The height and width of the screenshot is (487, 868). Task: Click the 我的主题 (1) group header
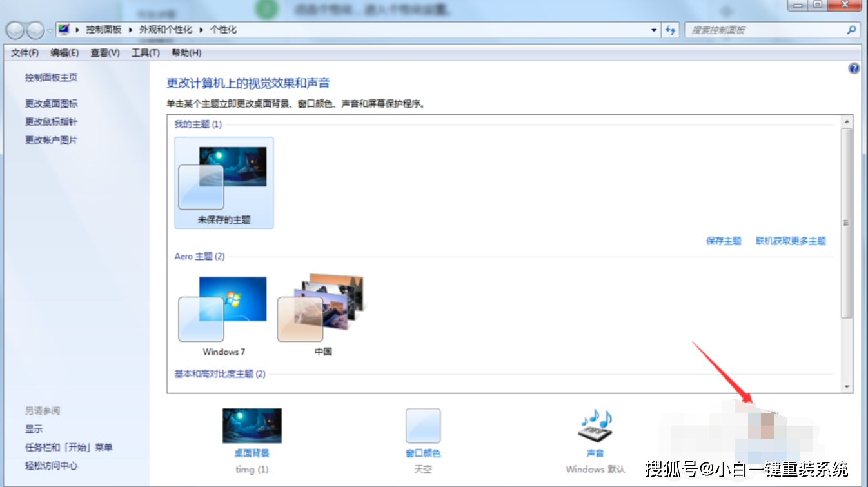pos(198,124)
